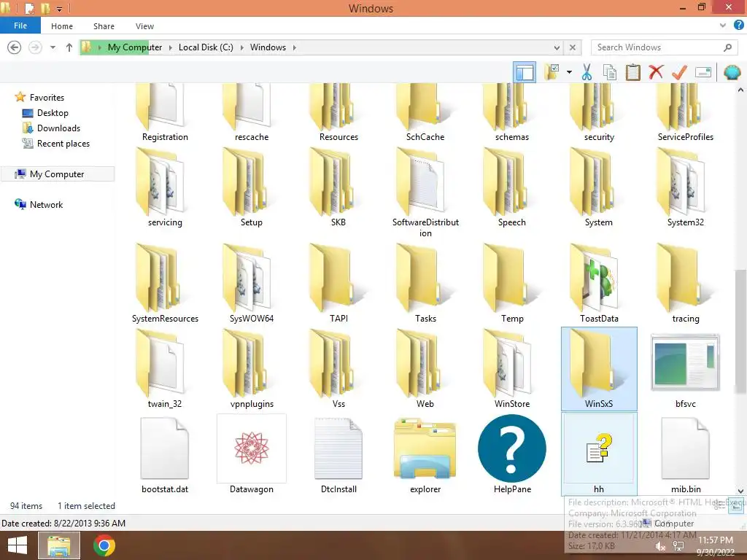Click My Computer in the address path
This screenshot has width=747, height=560.
click(135, 47)
